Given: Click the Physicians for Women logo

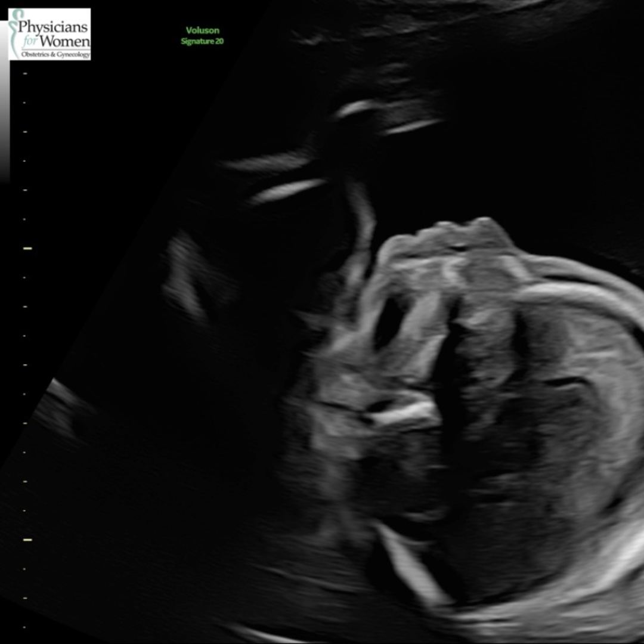Looking at the screenshot, I should tap(49, 34).
